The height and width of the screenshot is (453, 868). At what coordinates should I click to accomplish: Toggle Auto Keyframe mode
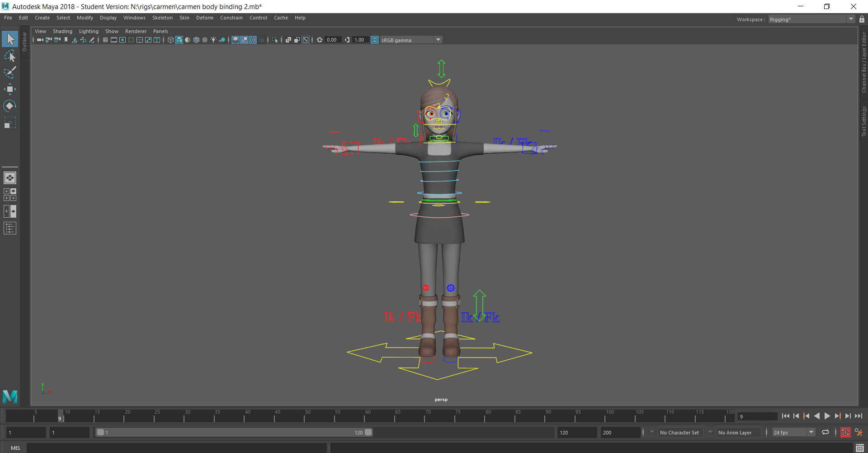click(x=845, y=433)
